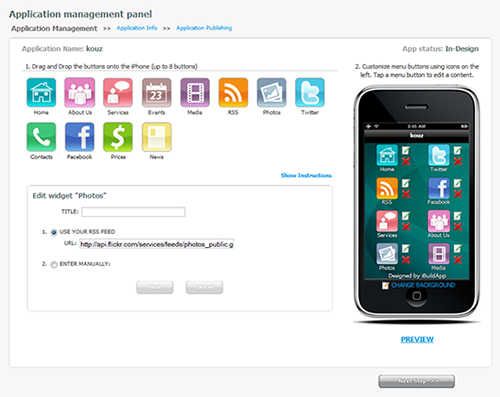Viewport: 500px width, 397px height.
Task: Tap the RSS button on iPhone screen
Action: pos(387,188)
